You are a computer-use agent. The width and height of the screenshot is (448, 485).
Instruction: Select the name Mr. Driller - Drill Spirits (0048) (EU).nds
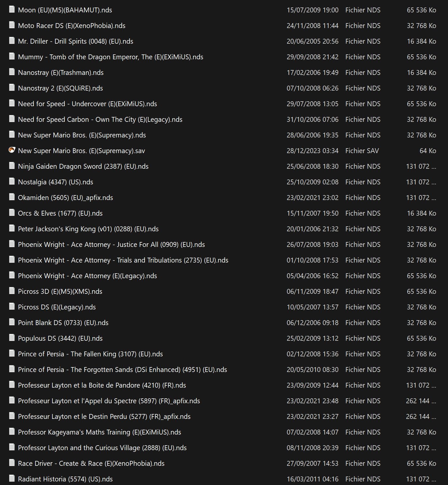(76, 41)
